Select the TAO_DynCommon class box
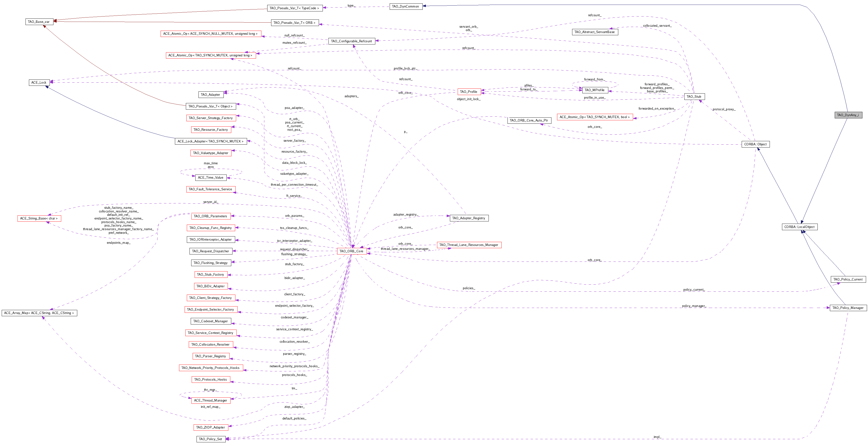 [405, 6]
